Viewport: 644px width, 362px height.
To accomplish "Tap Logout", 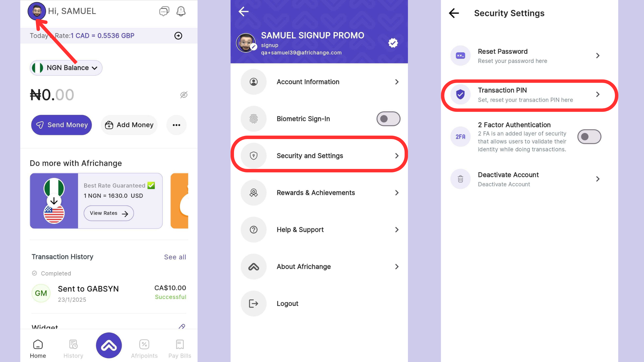I will coord(319,304).
